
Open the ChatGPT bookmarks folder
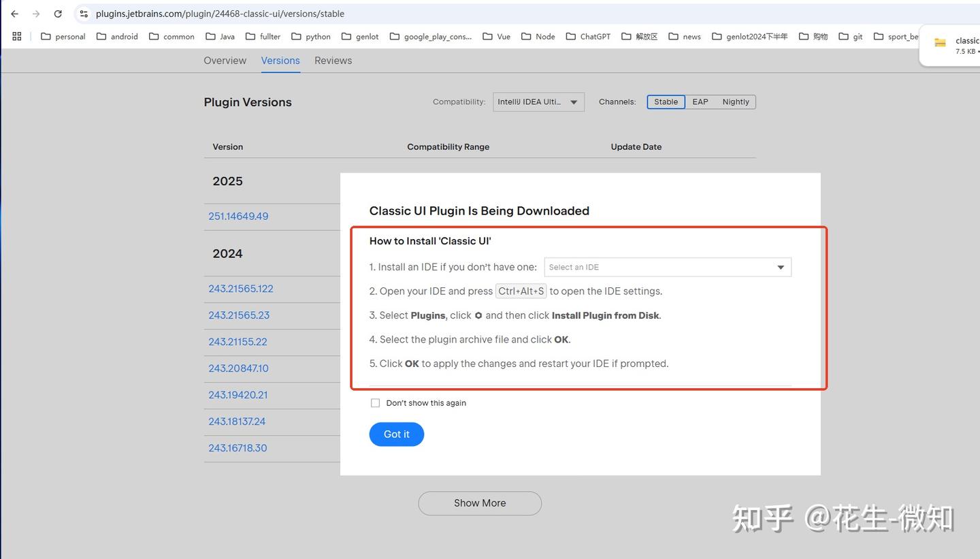587,36
